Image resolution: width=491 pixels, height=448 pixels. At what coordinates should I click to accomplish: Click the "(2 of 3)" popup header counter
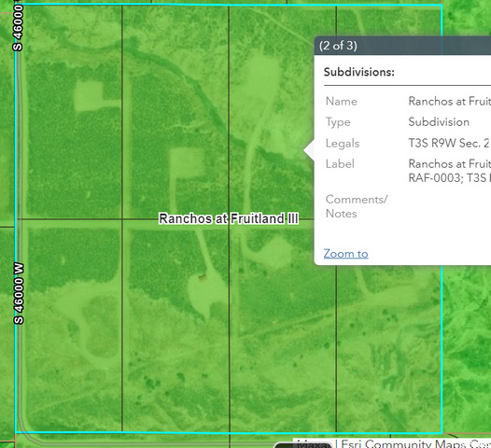(x=338, y=46)
